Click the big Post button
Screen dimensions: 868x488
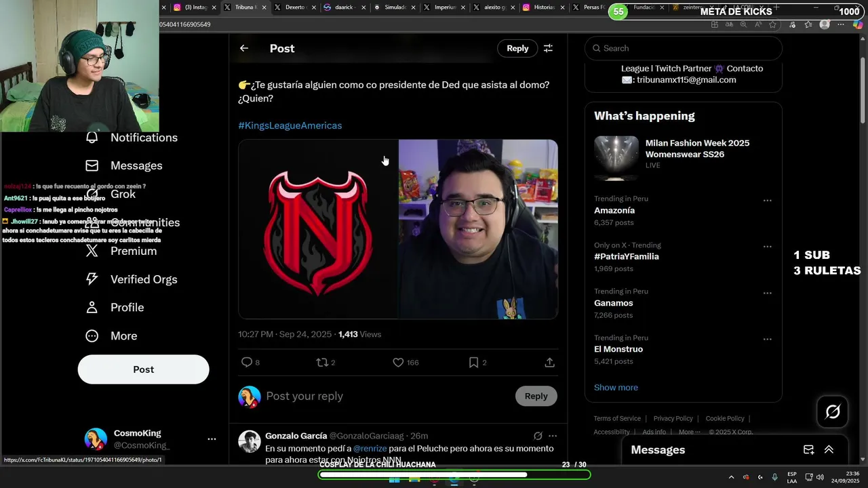[143, 369]
